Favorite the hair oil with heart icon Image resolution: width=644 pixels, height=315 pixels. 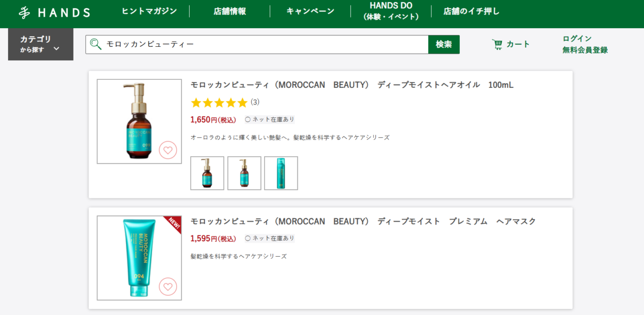168,150
